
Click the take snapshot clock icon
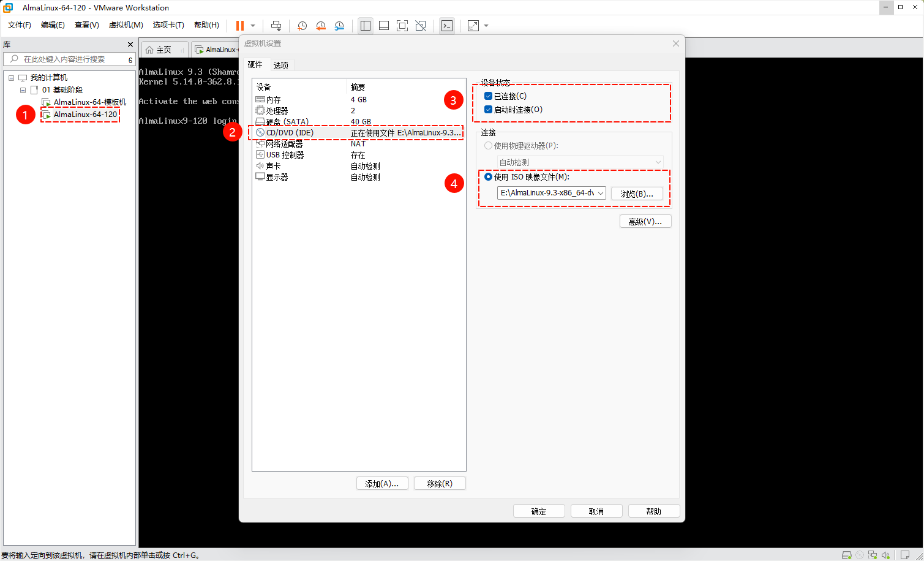[x=302, y=26]
